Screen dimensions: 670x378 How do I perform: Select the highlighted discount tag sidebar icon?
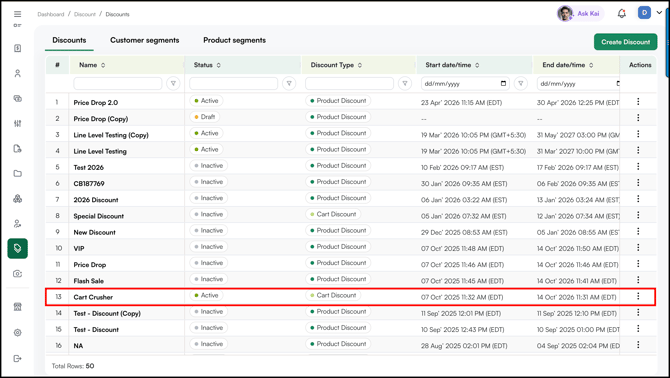point(18,249)
